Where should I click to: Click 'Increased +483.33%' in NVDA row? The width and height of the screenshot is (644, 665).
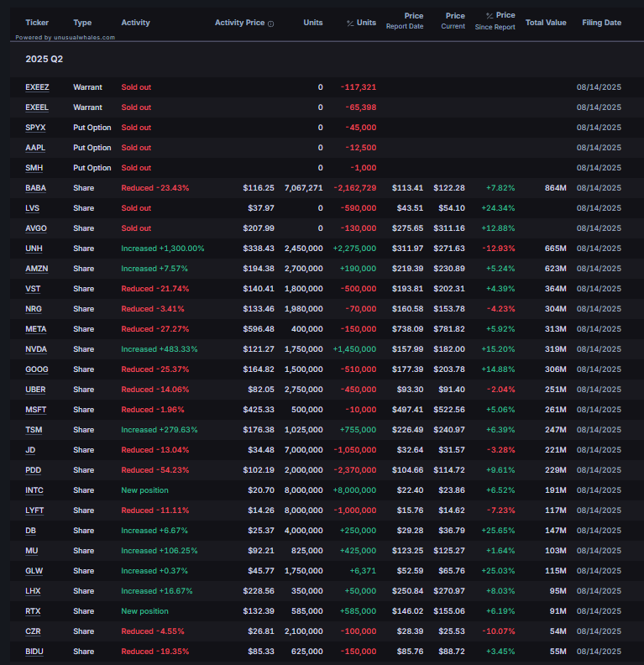pos(160,349)
